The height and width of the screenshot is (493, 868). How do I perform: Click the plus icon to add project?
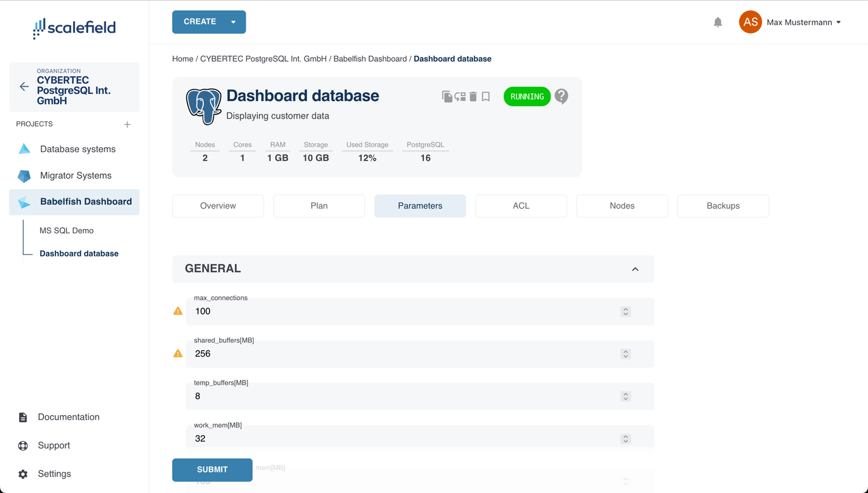coord(127,125)
